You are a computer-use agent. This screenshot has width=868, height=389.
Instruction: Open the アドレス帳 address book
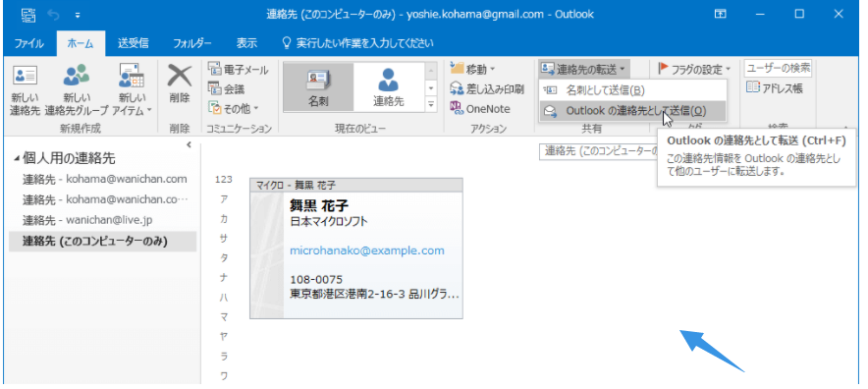pyautogui.click(x=775, y=88)
